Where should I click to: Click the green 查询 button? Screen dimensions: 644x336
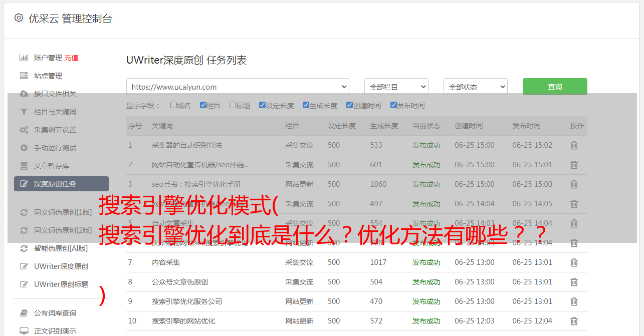tap(554, 87)
